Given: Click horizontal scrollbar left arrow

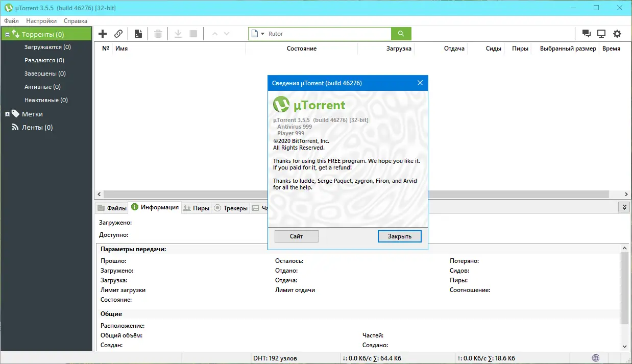Looking at the screenshot, I should pyautogui.click(x=99, y=195).
